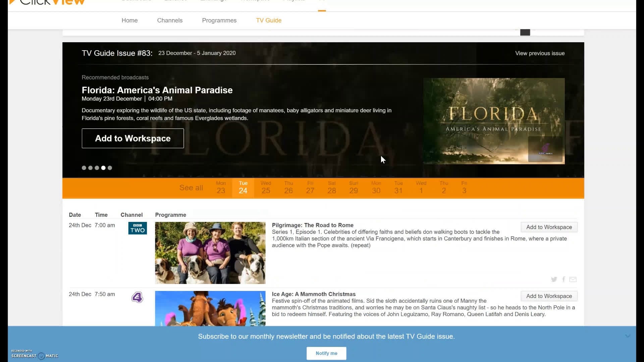Click the Twitter share icon
The image size is (644, 362).
(x=553, y=279)
